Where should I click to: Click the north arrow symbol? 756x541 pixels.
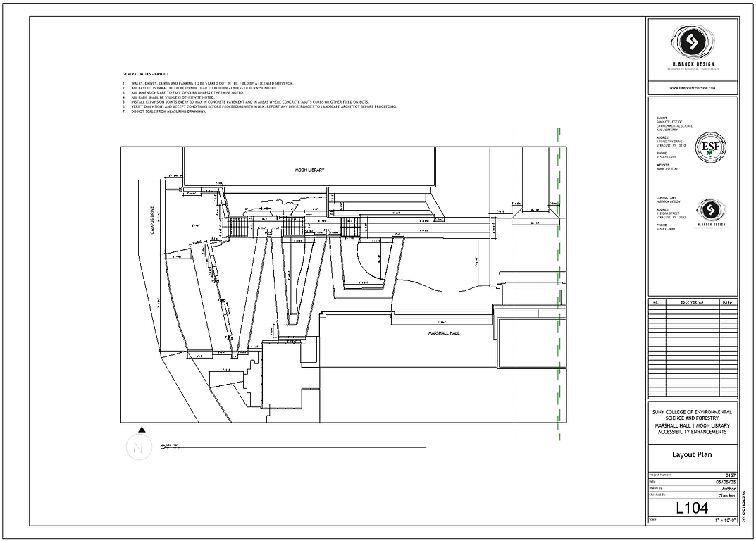pos(138,445)
